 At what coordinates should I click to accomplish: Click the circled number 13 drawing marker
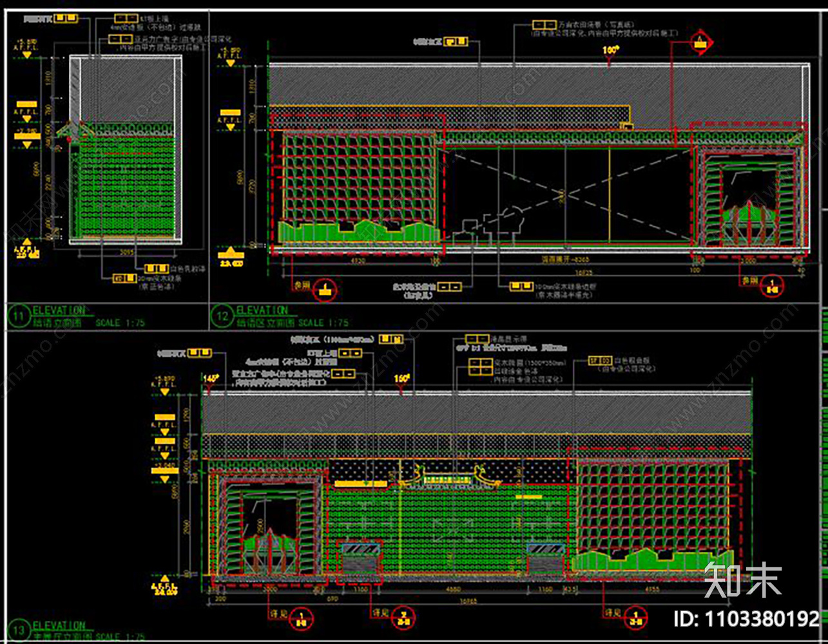click(x=19, y=631)
